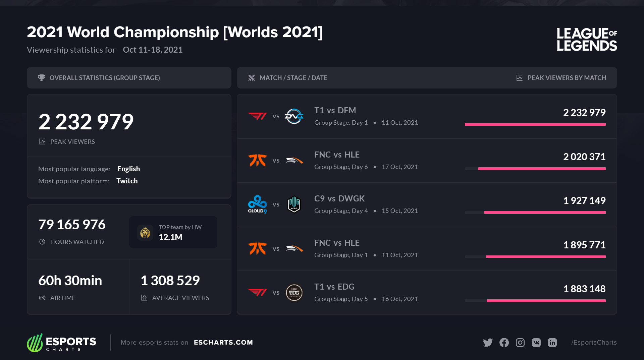644x360 pixels.
Task: Click the pink bar under 2 020 371
Action: pos(542,169)
